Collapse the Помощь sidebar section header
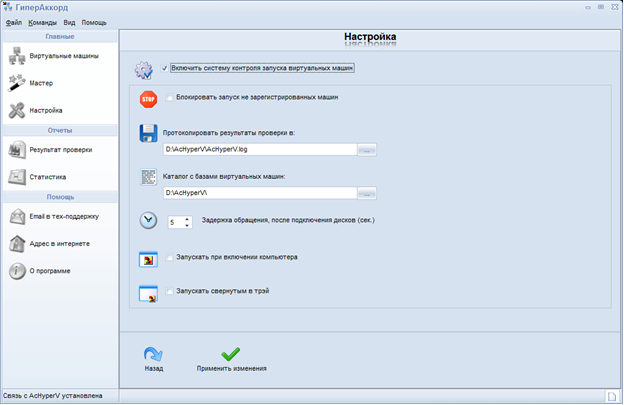This screenshot has width=624, height=405. click(60, 197)
